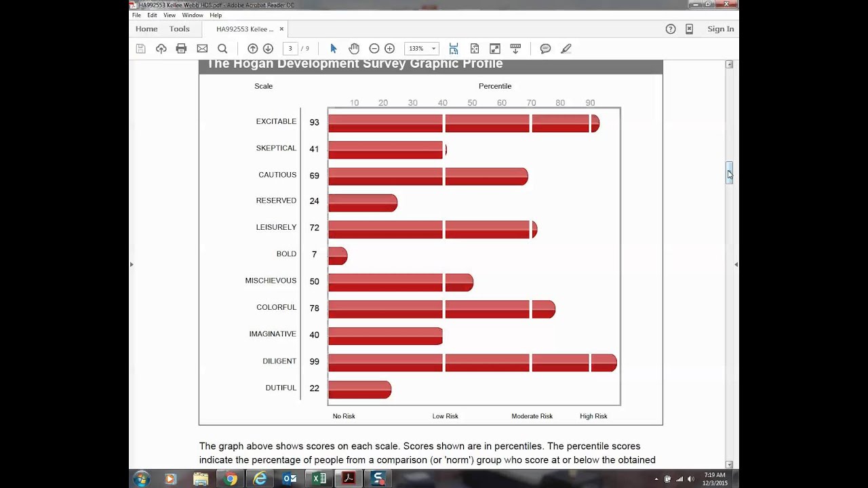Show hidden system tray icons arrow
868x488 pixels.
(x=656, y=479)
